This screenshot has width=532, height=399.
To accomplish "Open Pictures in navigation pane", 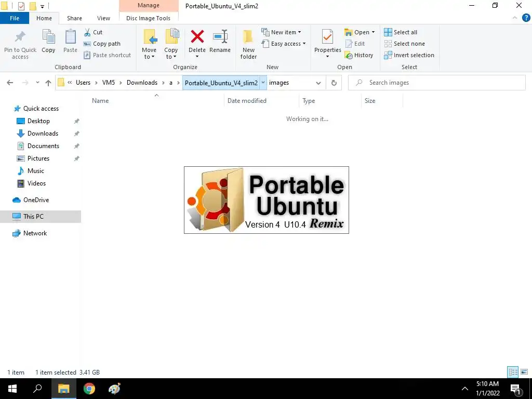I will coord(38,158).
